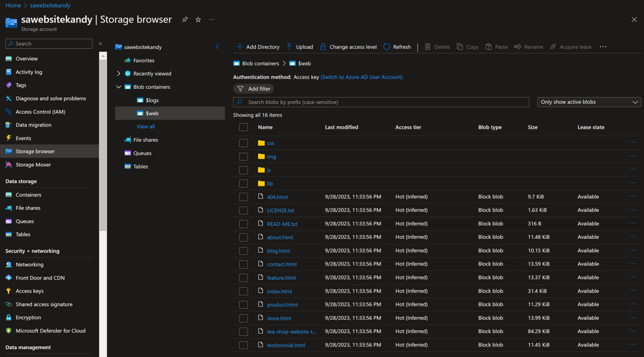The height and width of the screenshot is (357, 644).
Task: Click the Events lightning icon
Action: (9, 138)
